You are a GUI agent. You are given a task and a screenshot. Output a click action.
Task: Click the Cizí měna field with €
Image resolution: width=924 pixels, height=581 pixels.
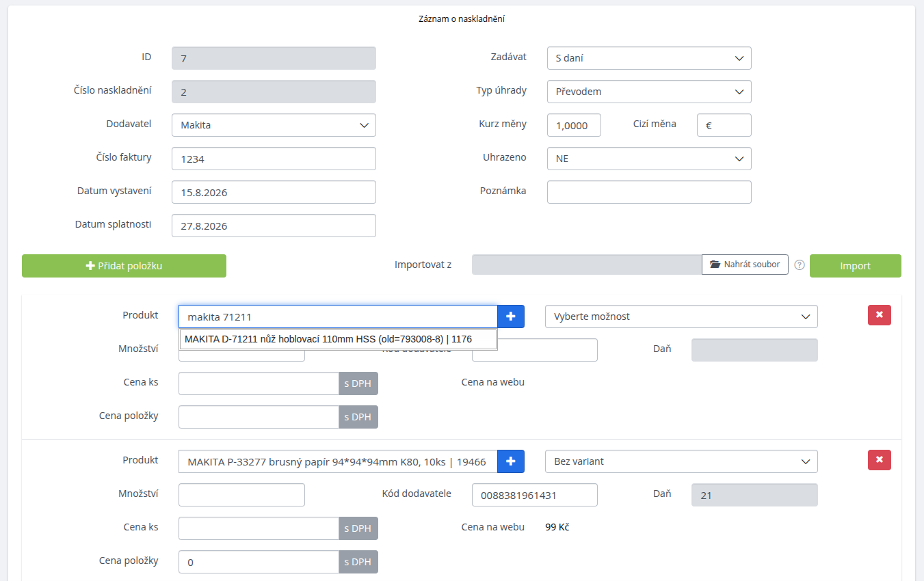724,125
